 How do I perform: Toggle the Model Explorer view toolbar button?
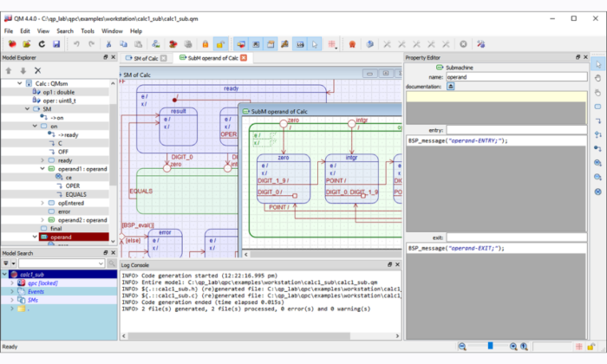click(x=241, y=44)
